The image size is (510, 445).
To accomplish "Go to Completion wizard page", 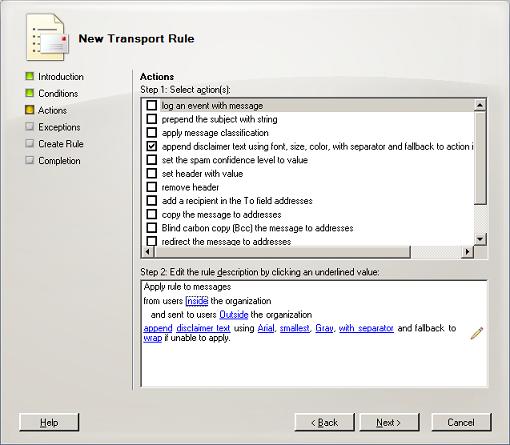I will click(59, 161).
